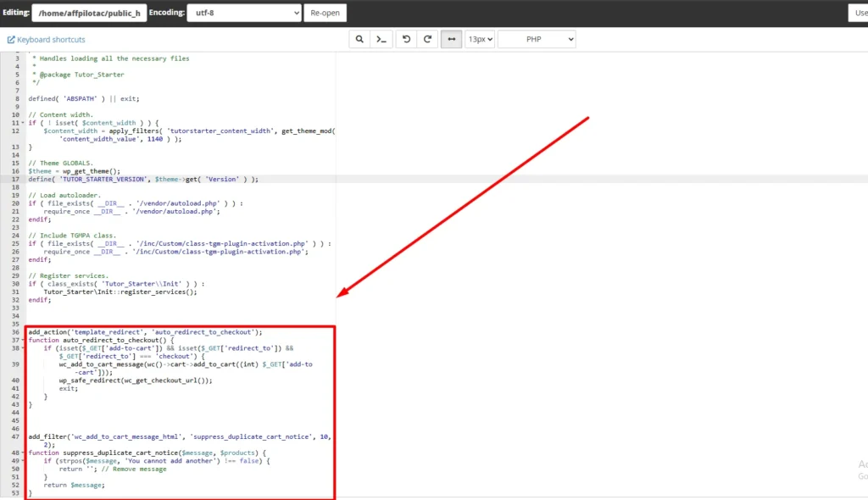The width and height of the screenshot is (868, 500).
Task: Click the text "* Handles loading all the necessary files"
Action: [111, 58]
